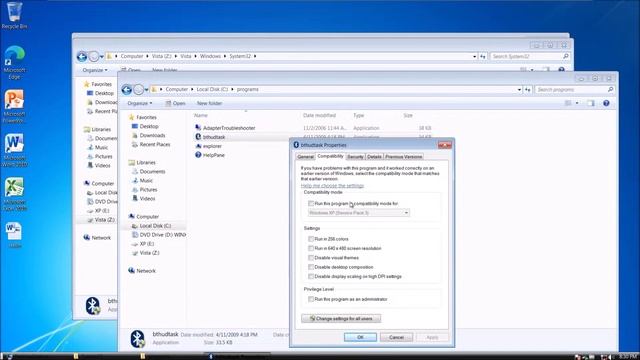Click search magnifier in programs search box

[x=610, y=89]
